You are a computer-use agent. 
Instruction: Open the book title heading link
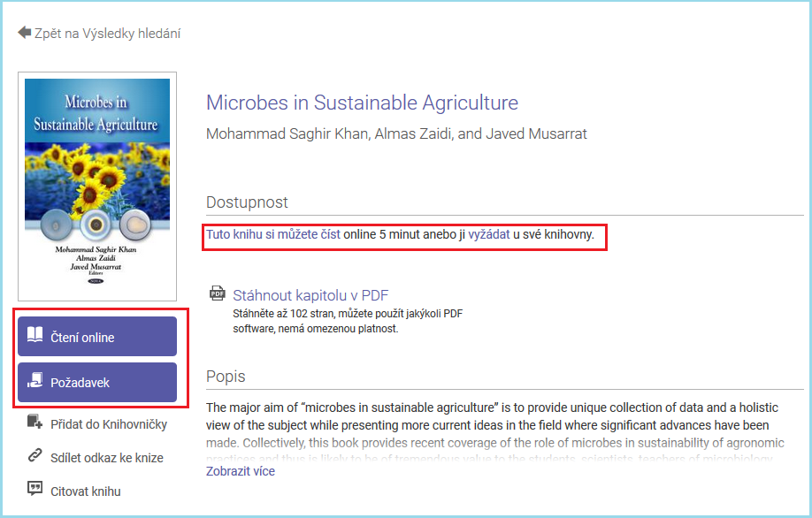coord(362,103)
